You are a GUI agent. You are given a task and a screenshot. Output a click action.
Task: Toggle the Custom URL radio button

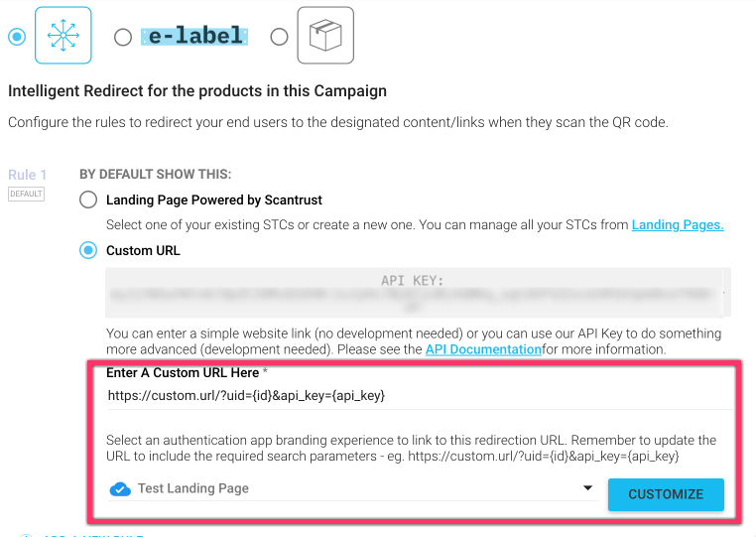click(x=88, y=250)
